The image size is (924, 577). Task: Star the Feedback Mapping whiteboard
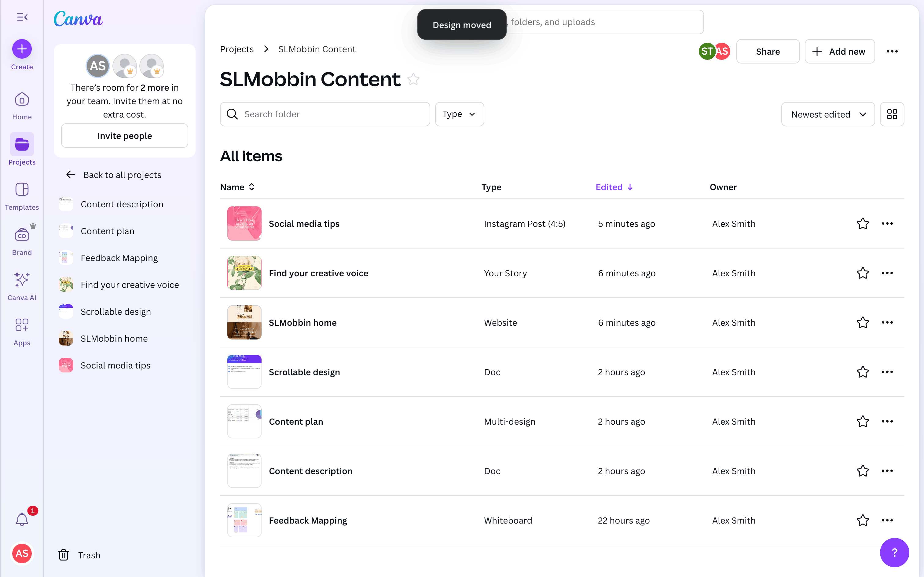click(x=863, y=520)
